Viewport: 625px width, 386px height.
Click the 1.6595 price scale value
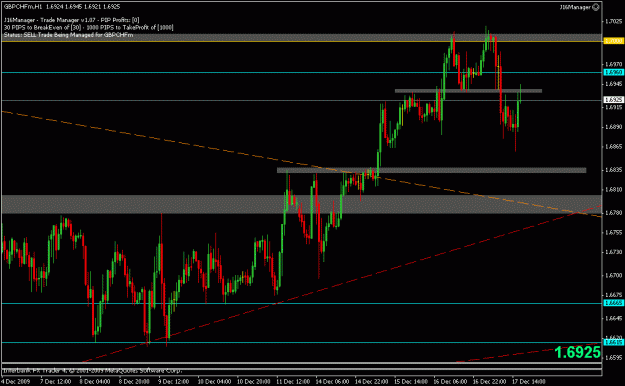[x=614, y=358]
